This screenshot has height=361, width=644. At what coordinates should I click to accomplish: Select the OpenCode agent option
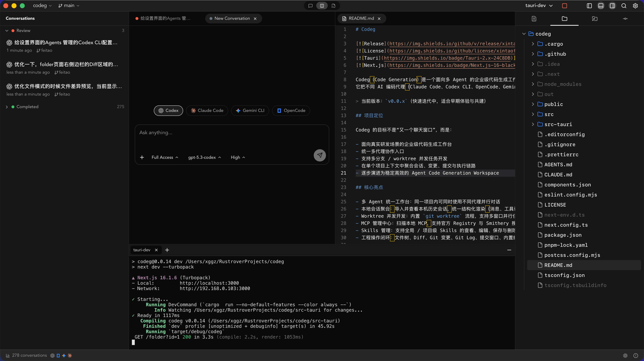[291, 110]
